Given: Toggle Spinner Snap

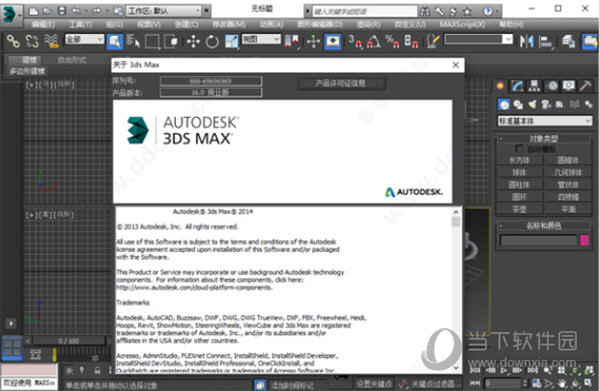Looking at the screenshot, I should point(411,41).
